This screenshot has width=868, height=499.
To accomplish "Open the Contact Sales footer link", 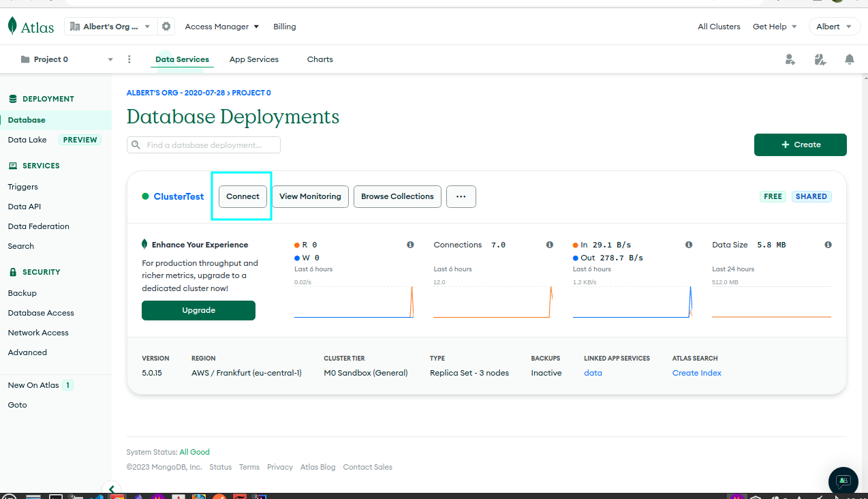I will (x=368, y=467).
